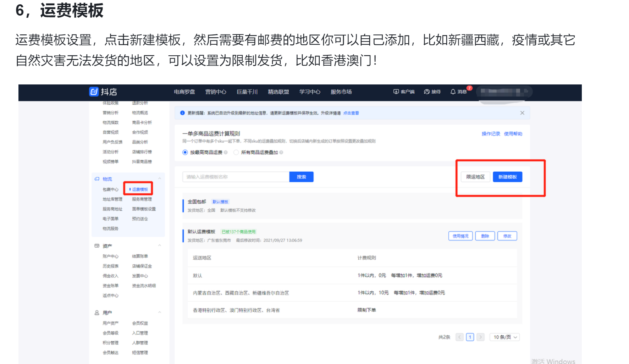Open the 点击查看 link in the banner
The height and width of the screenshot is (364, 629).
pyautogui.click(x=351, y=113)
